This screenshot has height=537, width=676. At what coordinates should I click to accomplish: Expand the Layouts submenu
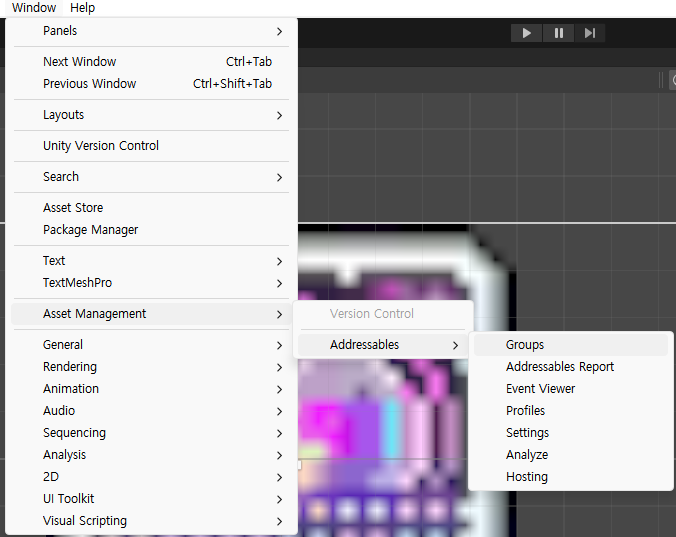pyautogui.click(x=151, y=115)
